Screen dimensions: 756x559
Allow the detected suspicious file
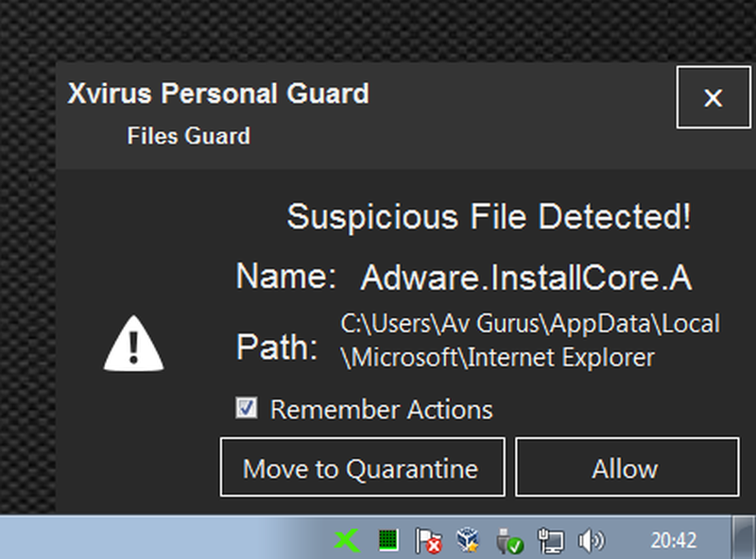pos(626,467)
